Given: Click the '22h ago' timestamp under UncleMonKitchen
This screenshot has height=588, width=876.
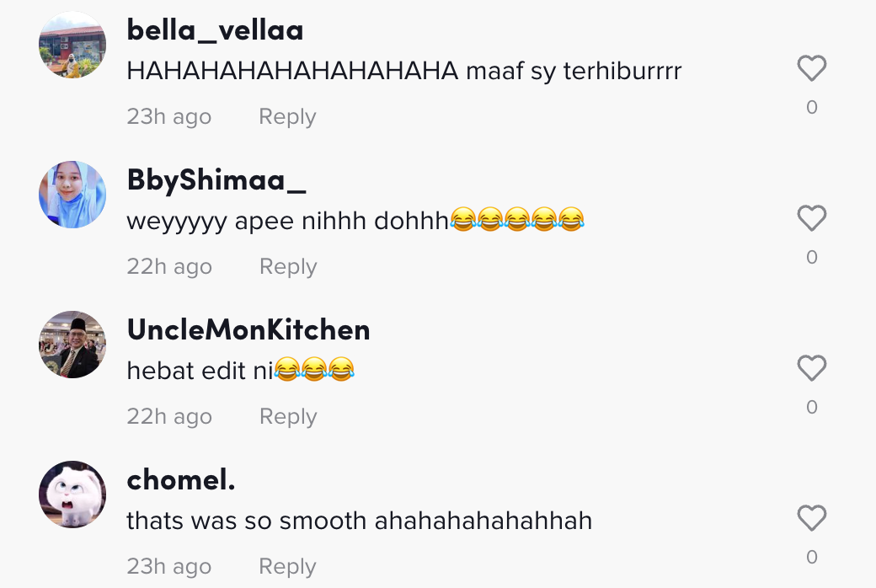Looking at the screenshot, I should click(x=168, y=417).
